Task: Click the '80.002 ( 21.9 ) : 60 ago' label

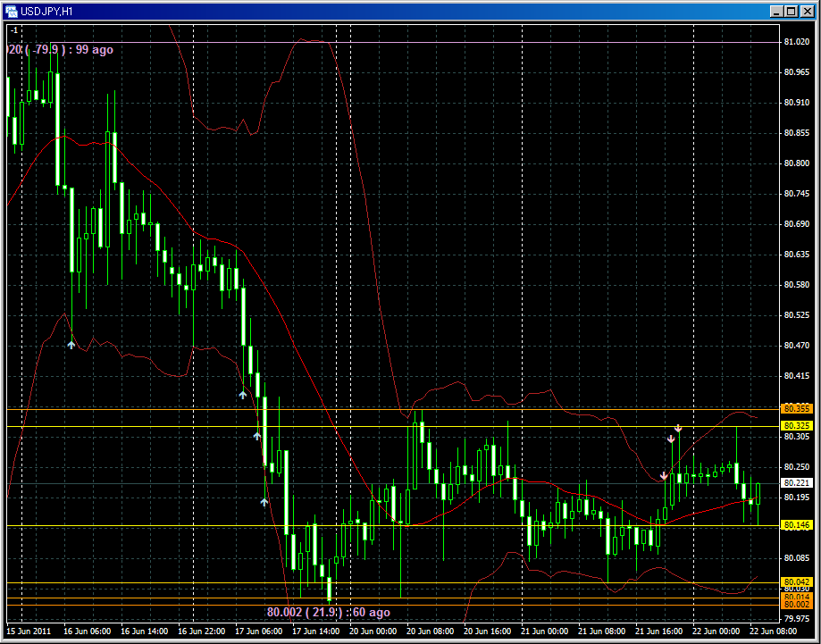Action: click(328, 612)
